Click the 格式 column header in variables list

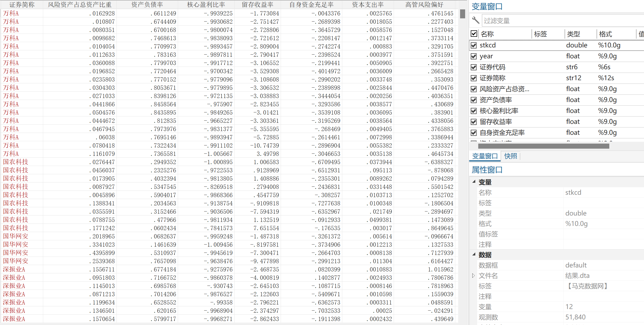[x=605, y=34]
